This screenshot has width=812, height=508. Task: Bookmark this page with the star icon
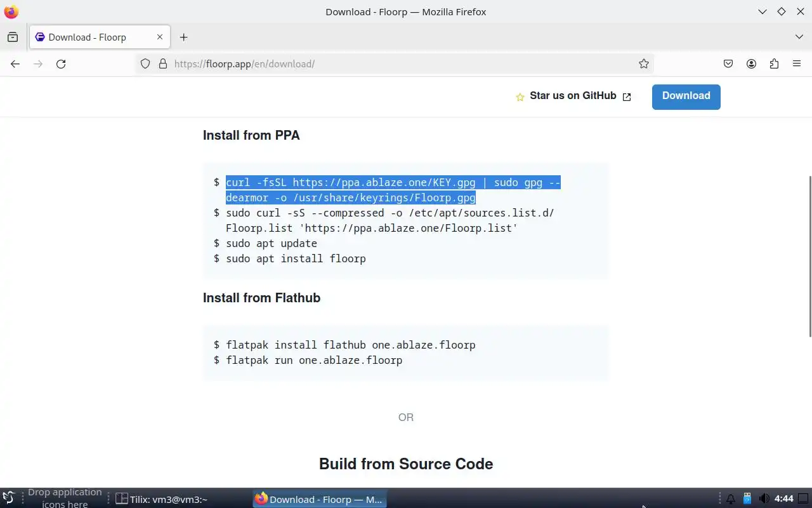point(643,63)
